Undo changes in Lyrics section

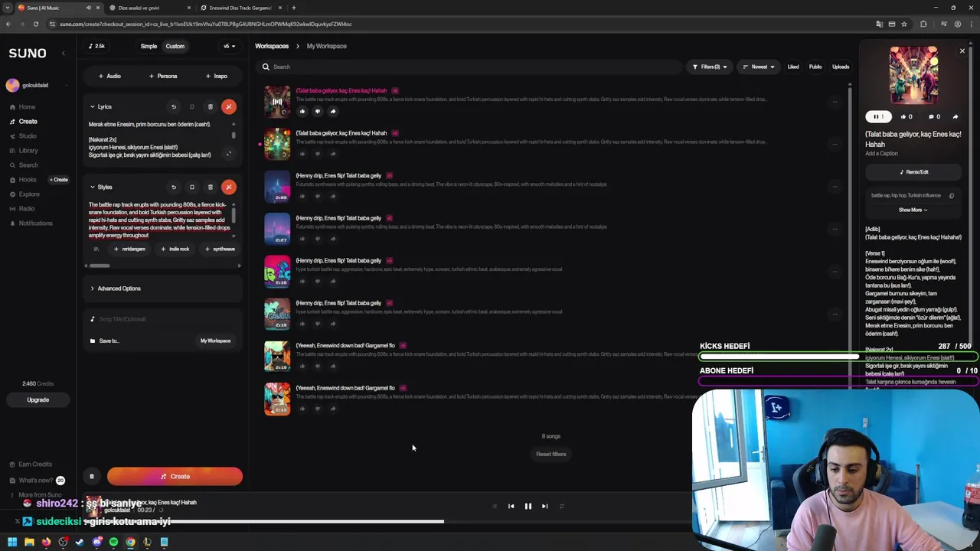174,107
